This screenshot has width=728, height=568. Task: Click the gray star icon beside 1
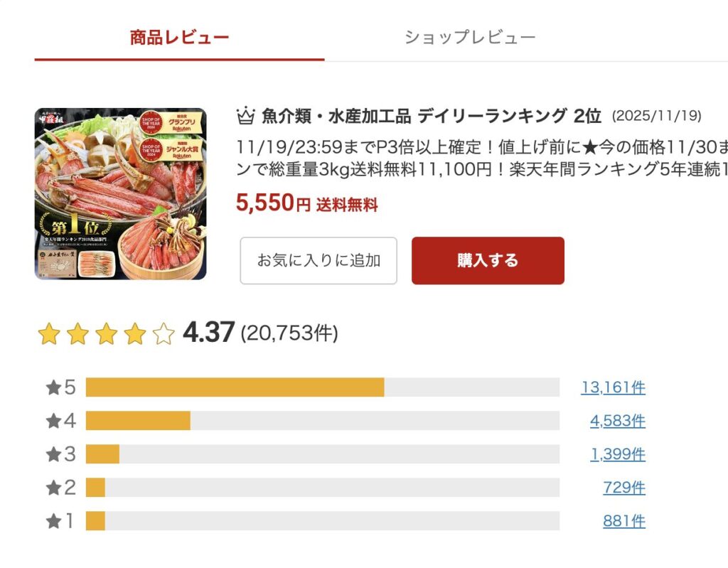click(53, 521)
